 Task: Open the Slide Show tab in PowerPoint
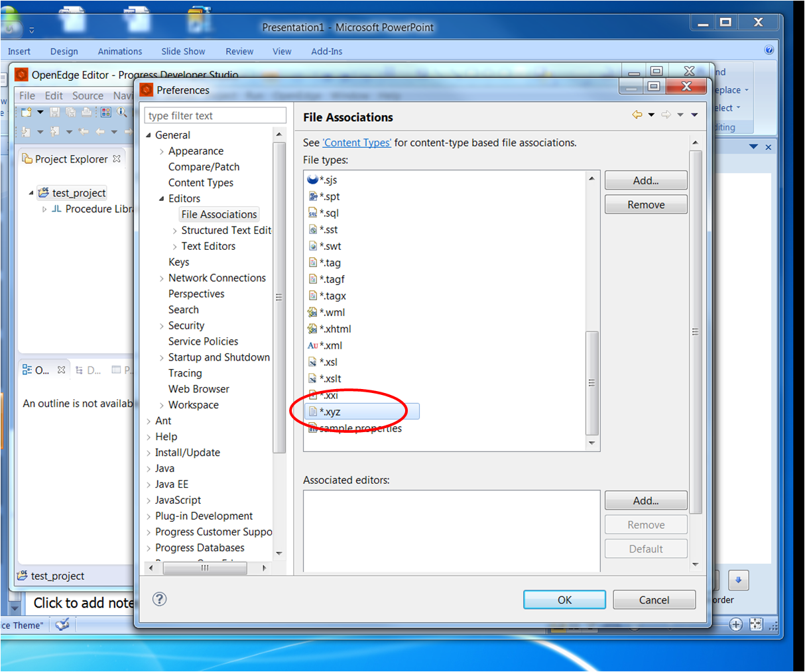[x=183, y=51]
